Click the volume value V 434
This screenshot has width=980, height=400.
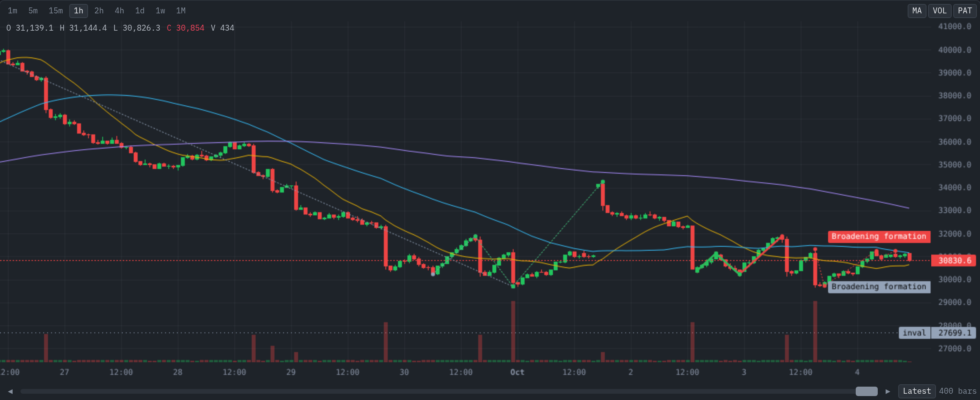[223, 28]
